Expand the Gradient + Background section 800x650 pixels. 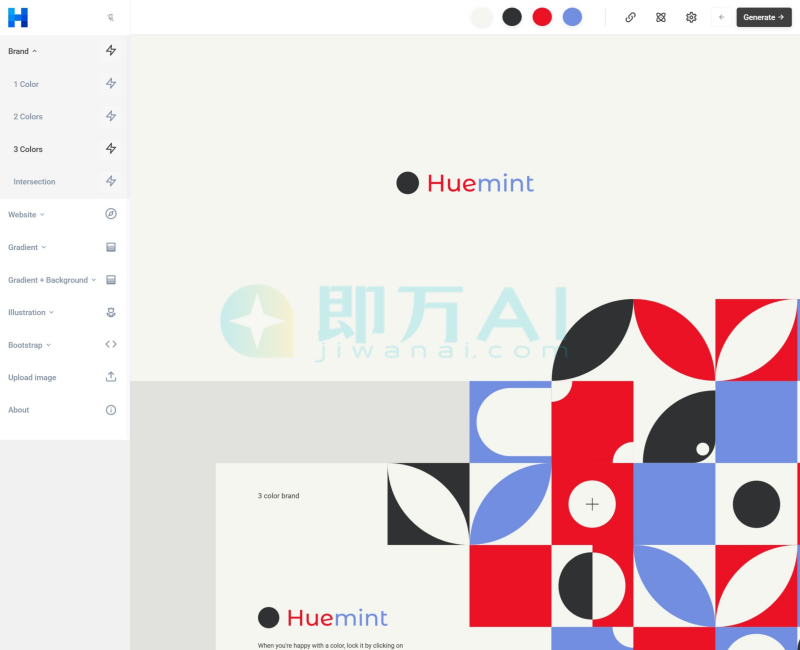48,280
